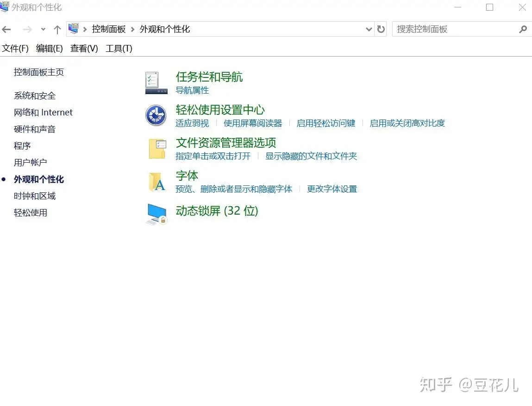Open 任务栏和导航 settings icon
This screenshot has width=532, height=406.
156,82
